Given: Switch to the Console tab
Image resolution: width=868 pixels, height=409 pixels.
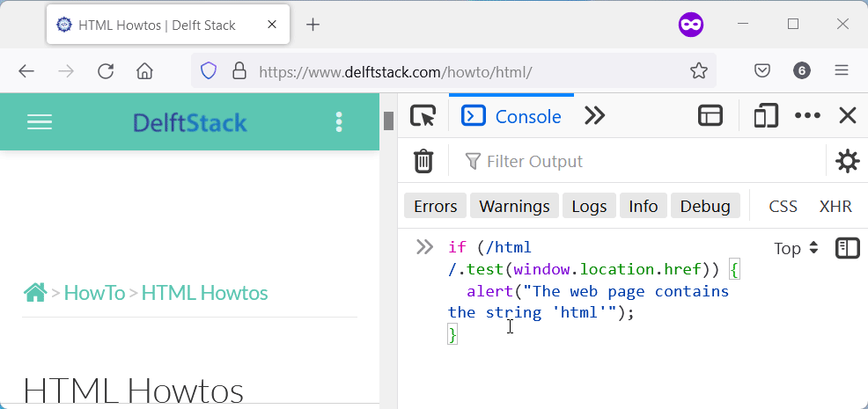Looking at the screenshot, I should [x=511, y=116].
